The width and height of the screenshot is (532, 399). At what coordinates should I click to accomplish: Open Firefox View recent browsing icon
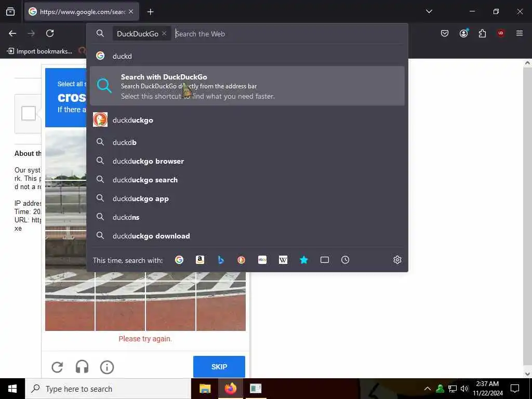[x=10, y=11]
